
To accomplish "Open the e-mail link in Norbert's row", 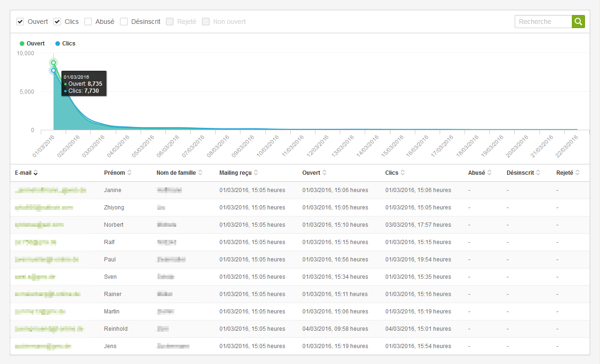I will (x=39, y=225).
